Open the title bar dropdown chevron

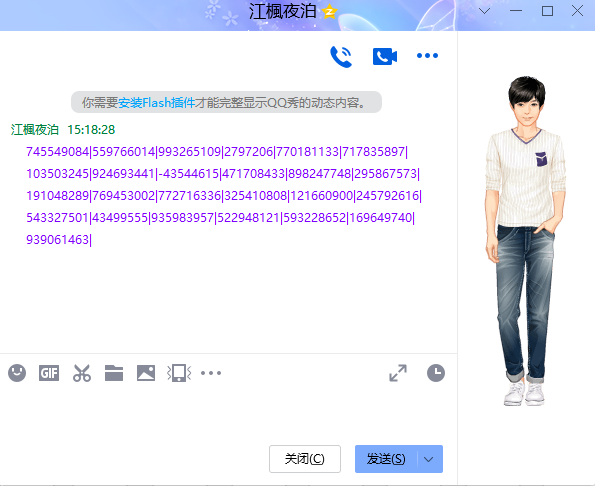point(485,11)
